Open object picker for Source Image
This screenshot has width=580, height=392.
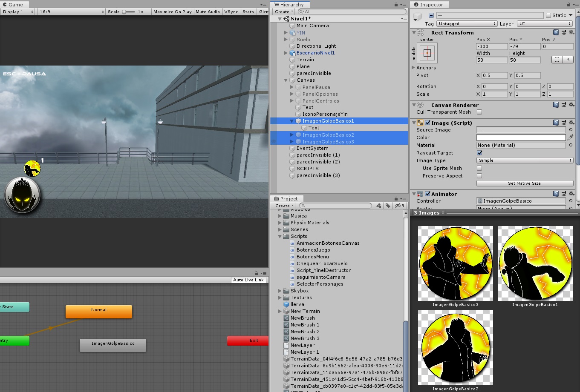571,130
